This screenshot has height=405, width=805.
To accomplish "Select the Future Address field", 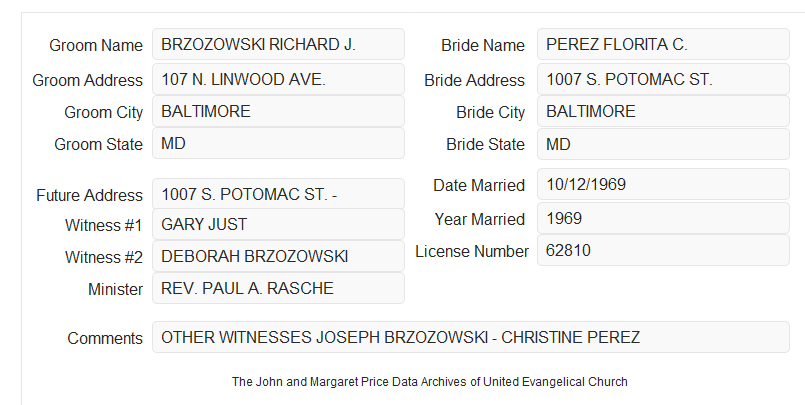I will pos(278,194).
